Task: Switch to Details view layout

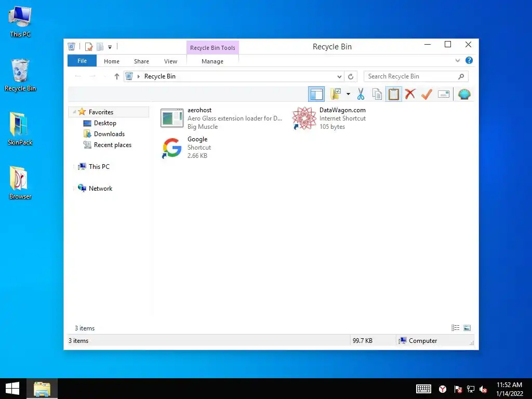Action: click(455, 328)
